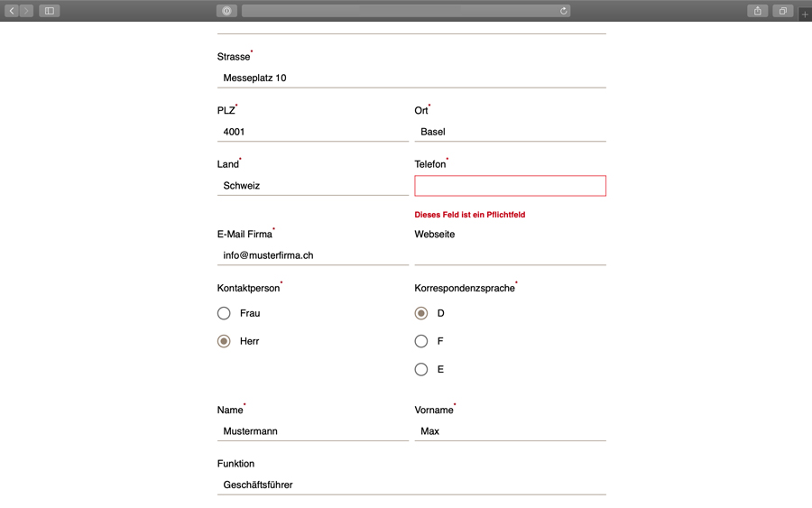Reload the page with refresh icon
The image size is (812, 508).
563,11
